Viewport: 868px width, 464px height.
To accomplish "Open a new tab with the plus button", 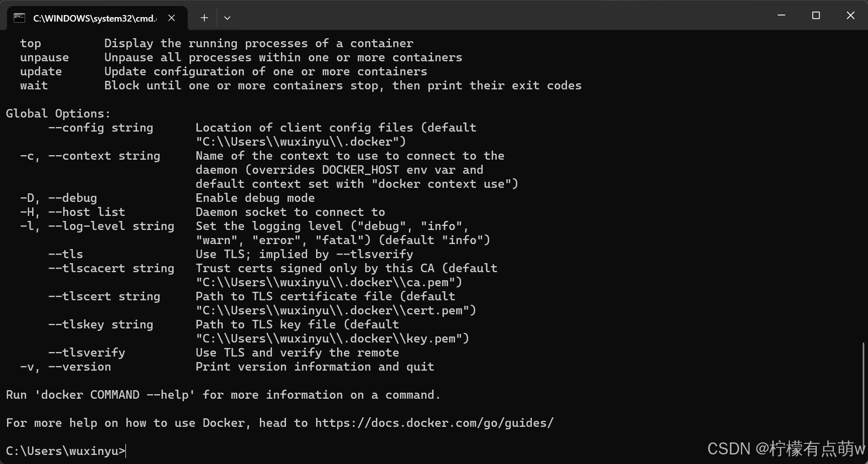I will point(204,18).
